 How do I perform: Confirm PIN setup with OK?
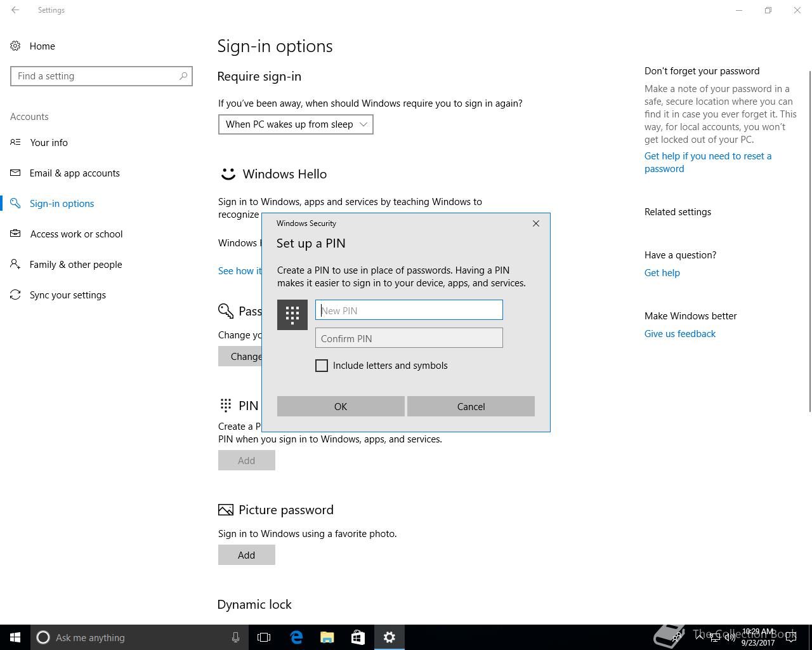click(341, 406)
